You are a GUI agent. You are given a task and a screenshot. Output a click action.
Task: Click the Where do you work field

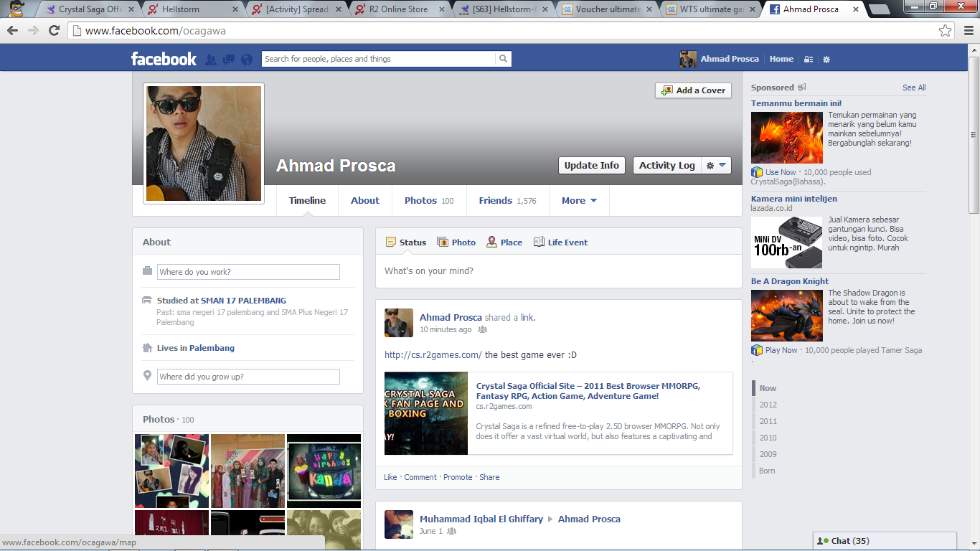(248, 272)
